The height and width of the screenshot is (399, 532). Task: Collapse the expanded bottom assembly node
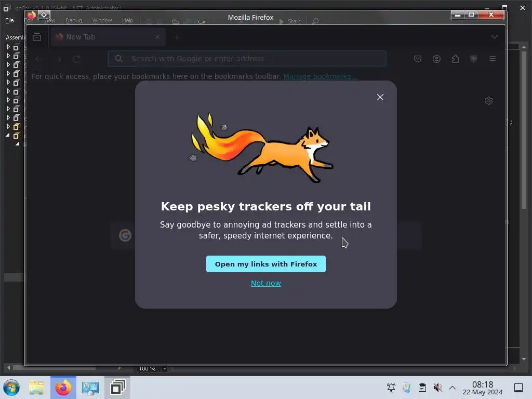[8, 135]
